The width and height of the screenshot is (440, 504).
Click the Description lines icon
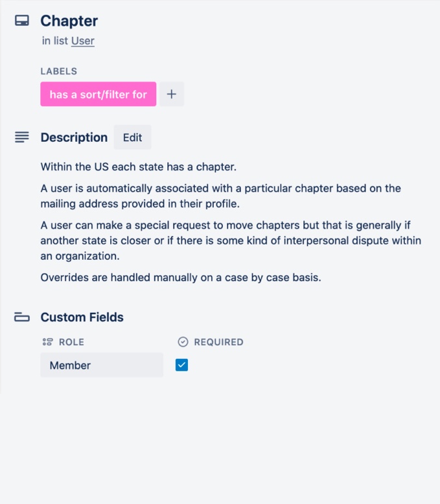tap(22, 137)
